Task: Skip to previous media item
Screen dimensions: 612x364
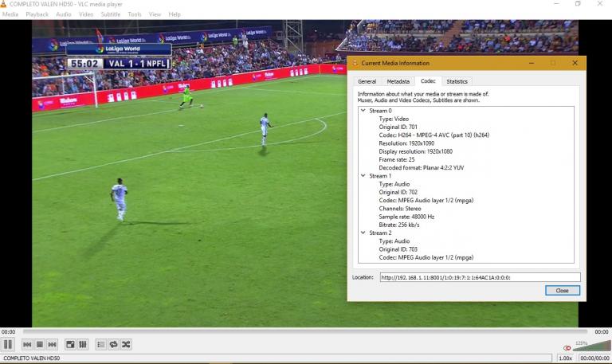Action: pos(27,344)
